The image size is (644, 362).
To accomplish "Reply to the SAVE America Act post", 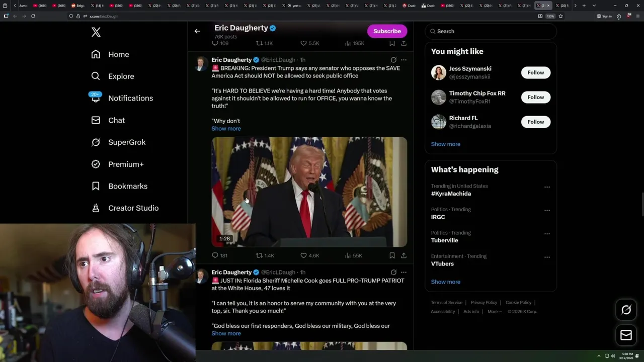I will pos(219,255).
